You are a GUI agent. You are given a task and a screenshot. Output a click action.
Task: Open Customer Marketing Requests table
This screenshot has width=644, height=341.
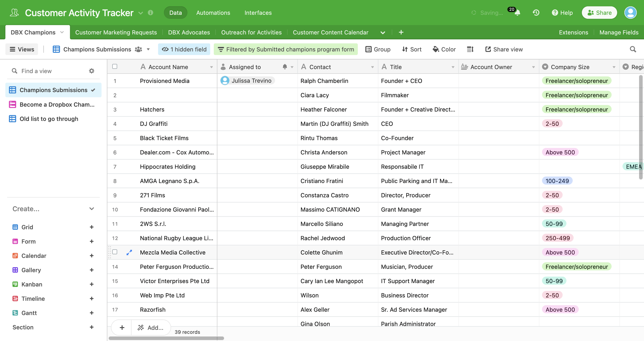(116, 32)
